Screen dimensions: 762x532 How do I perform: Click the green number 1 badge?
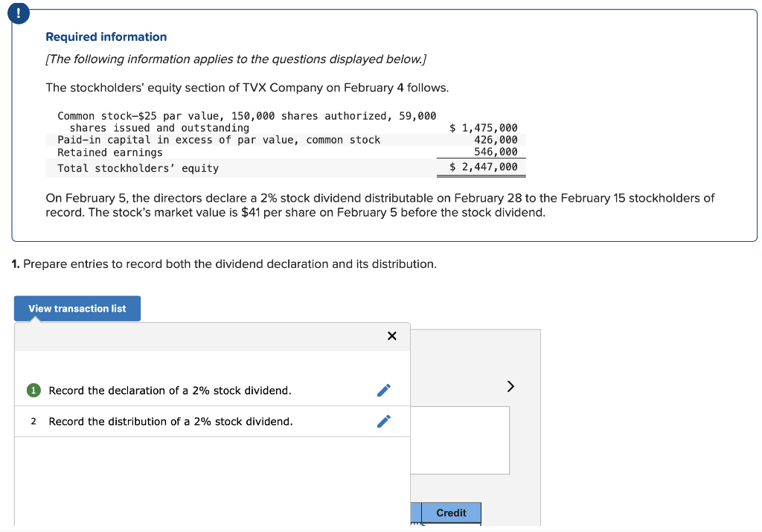(33, 390)
